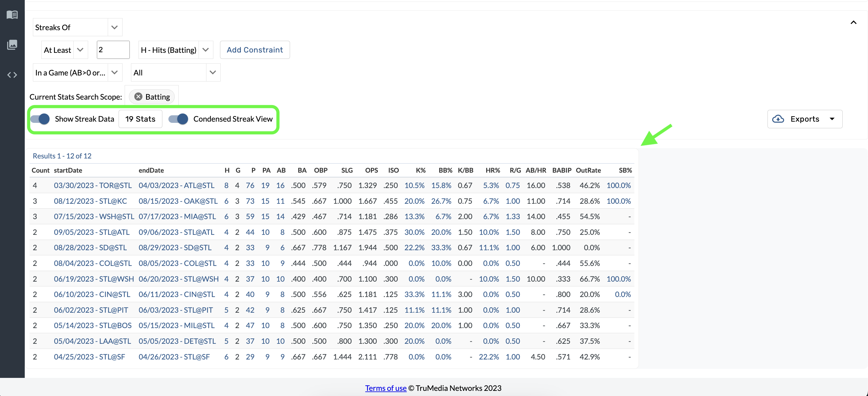Open the Terms of use link
The image size is (868, 396).
[385, 388]
